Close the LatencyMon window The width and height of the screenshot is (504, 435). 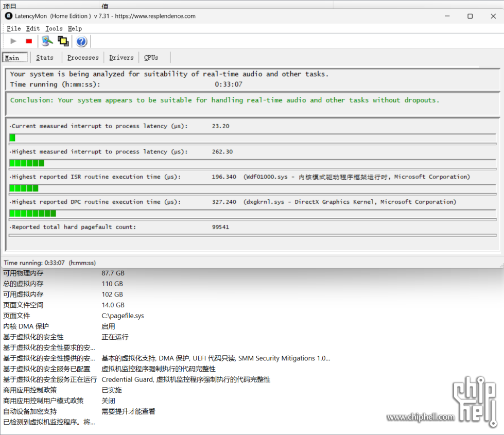493,16
